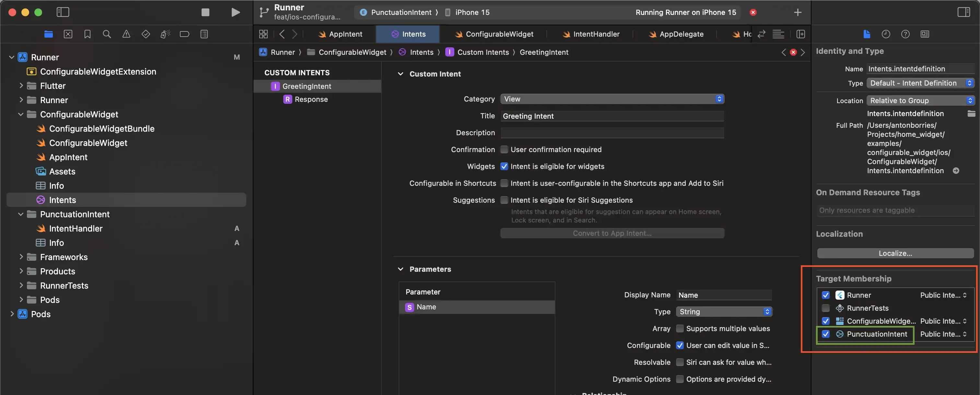Click the Stop button in toolbar

click(205, 12)
